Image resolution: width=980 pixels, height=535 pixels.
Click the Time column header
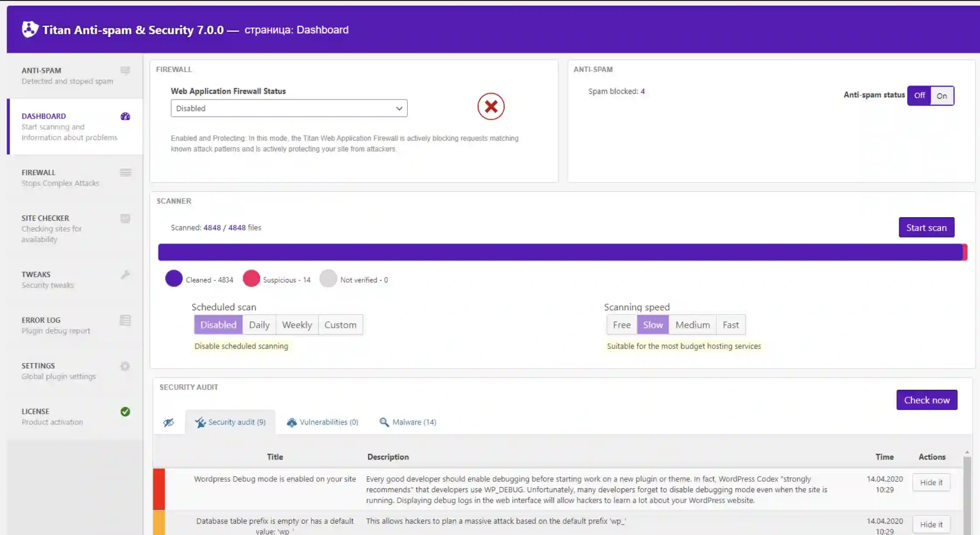(x=884, y=457)
